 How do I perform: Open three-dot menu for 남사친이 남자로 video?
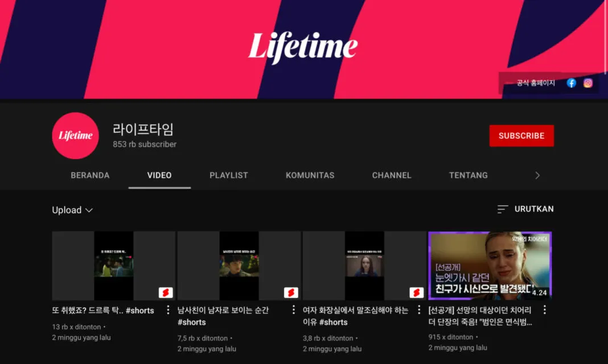click(294, 310)
